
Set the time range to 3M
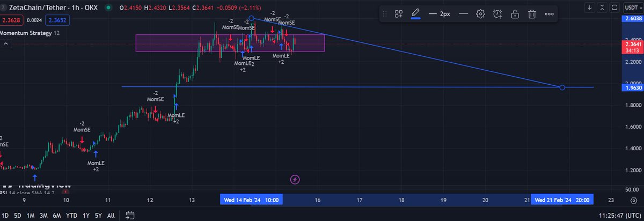43,215
